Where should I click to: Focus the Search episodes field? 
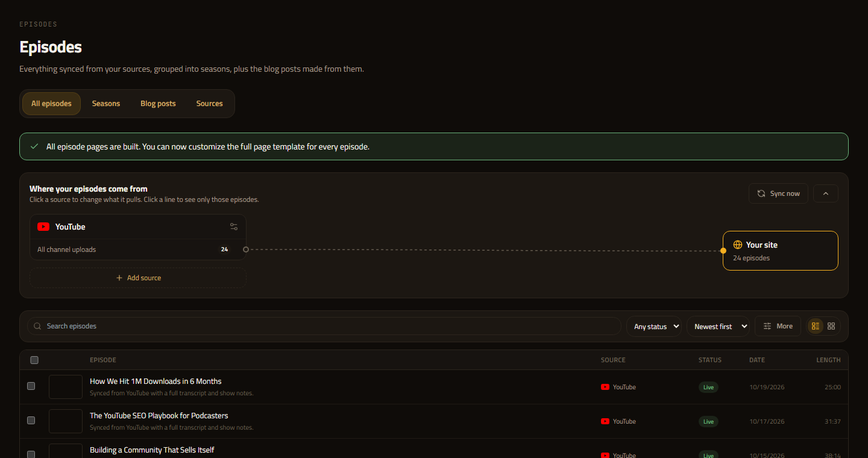[324, 326]
